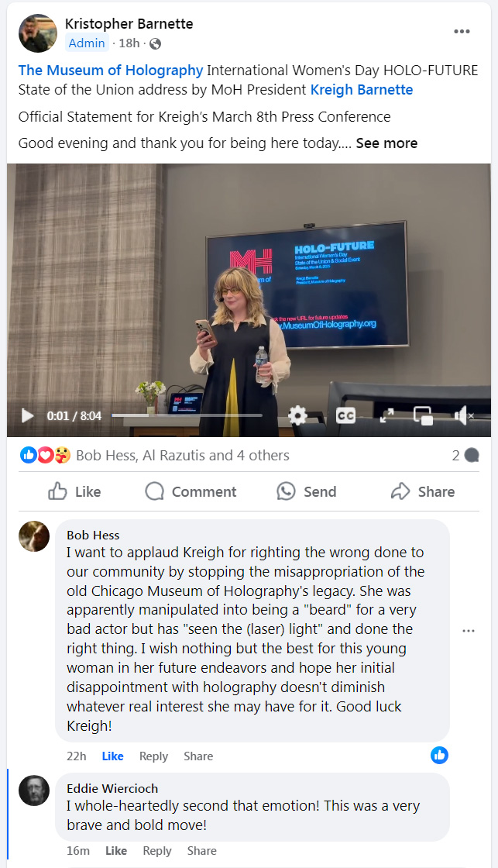
Task: Switch video to picture-in-picture mode
Action: [x=424, y=415]
